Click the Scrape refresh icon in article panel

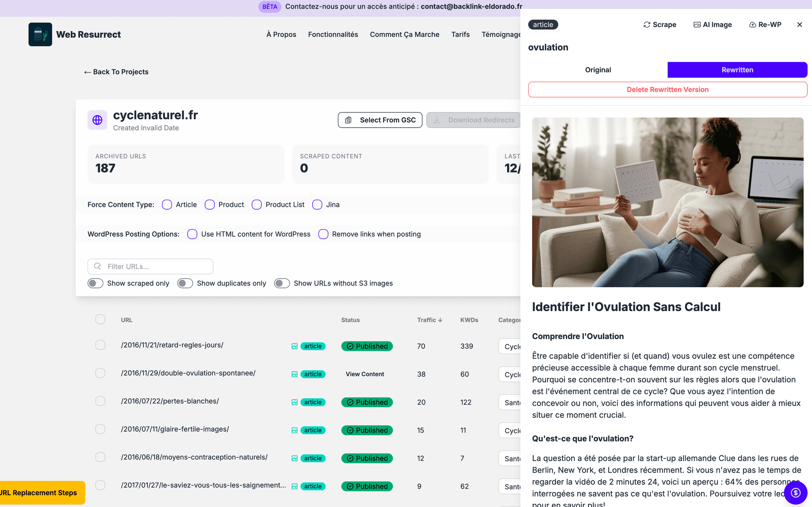point(647,25)
